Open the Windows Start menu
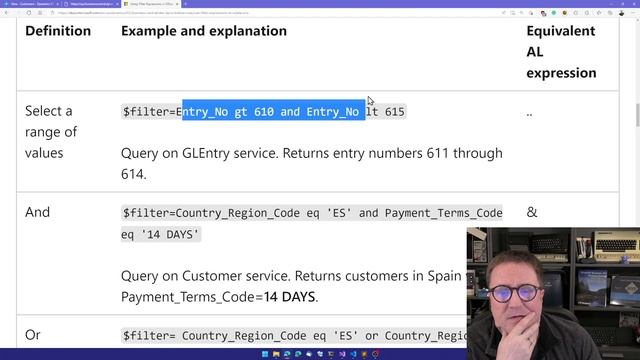 point(265,354)
